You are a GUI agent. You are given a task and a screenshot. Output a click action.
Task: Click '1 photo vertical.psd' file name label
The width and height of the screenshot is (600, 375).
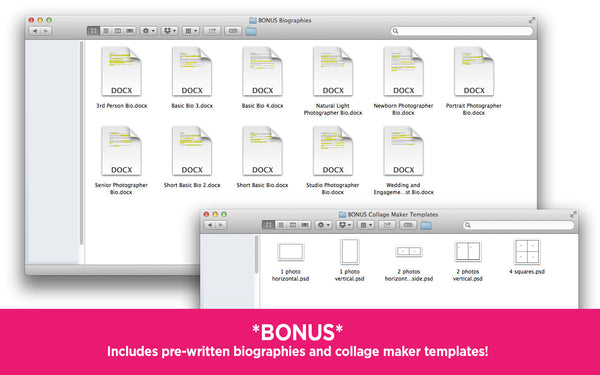[349, 275]
